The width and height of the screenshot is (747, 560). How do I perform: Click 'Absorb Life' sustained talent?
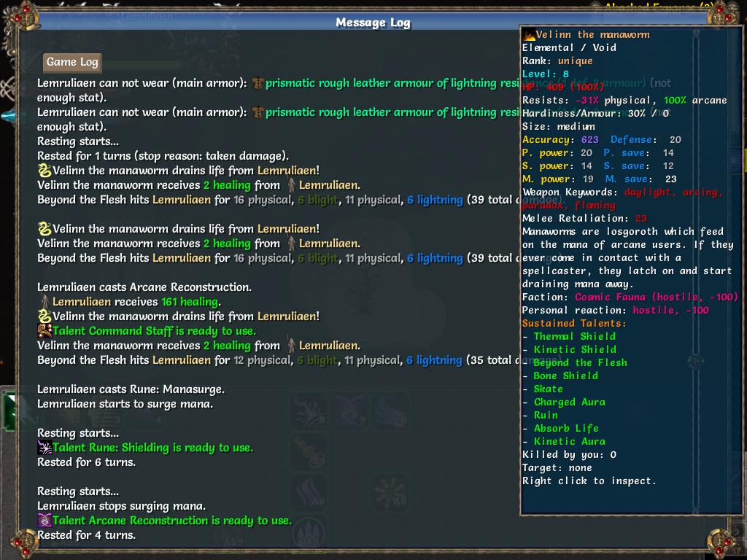coord(566,429)
